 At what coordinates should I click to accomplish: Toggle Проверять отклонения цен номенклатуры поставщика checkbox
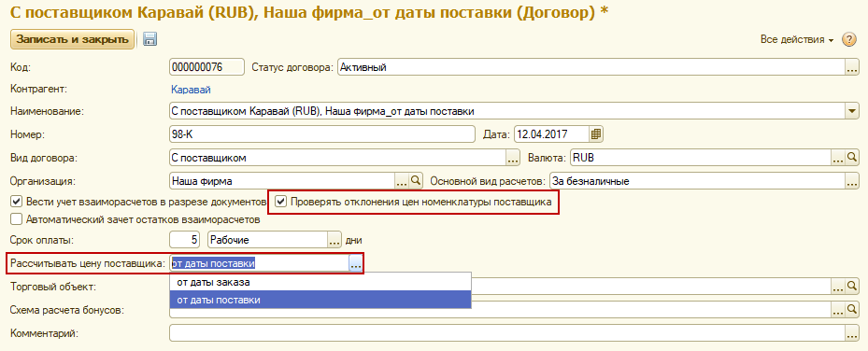point(282,203)
